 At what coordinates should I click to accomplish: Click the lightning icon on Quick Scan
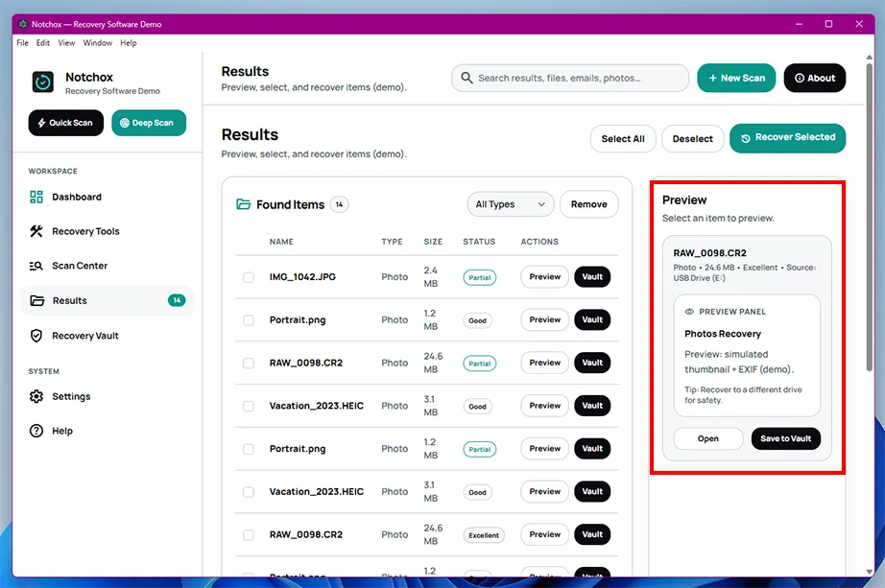(41, 123)
